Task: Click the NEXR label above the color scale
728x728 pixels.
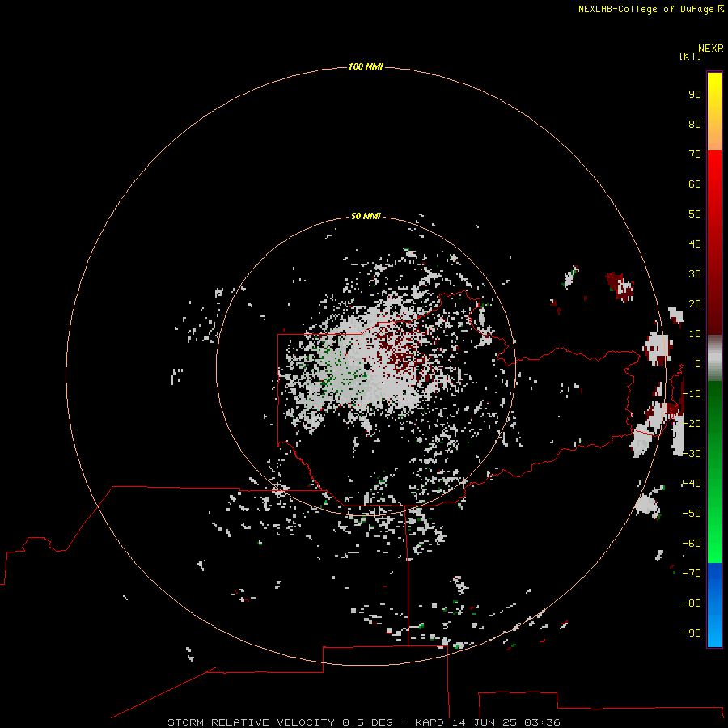Action: tap(711, 49)
